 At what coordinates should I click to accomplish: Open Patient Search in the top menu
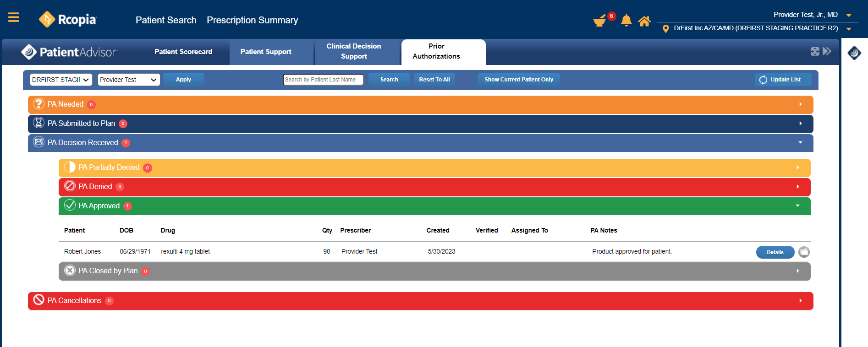pyautogui.click(x=166, y=20)
